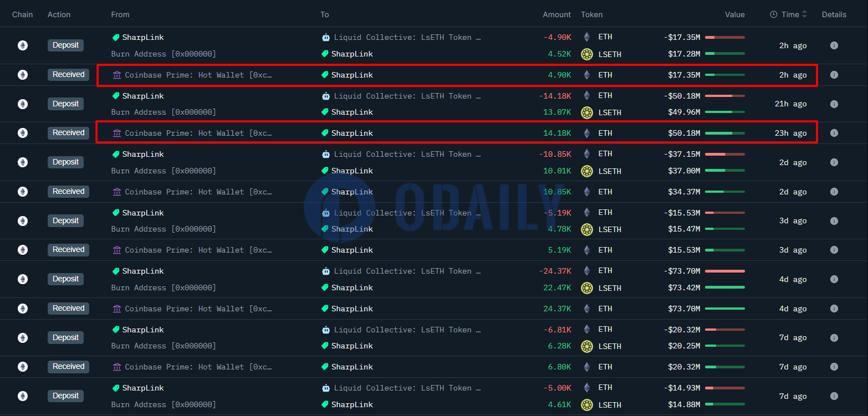Click the Received tag on 4.90K ETH row

tap(69, 74)
